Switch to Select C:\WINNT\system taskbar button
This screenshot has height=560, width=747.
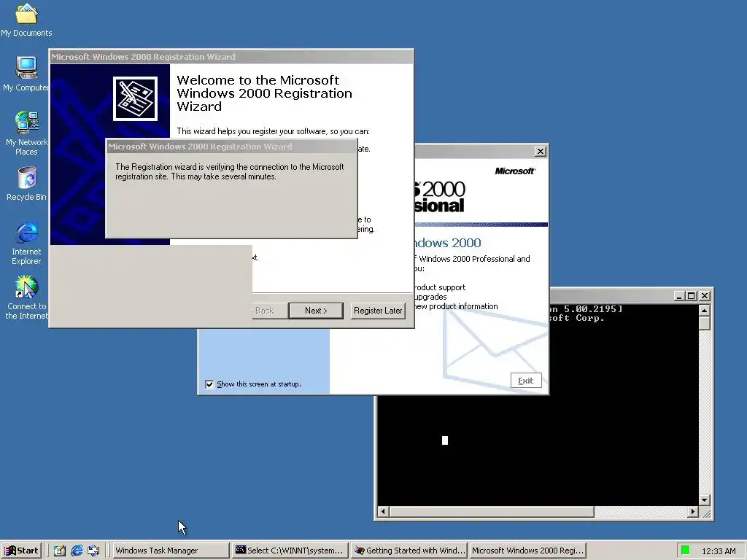(x=290, y=551)
